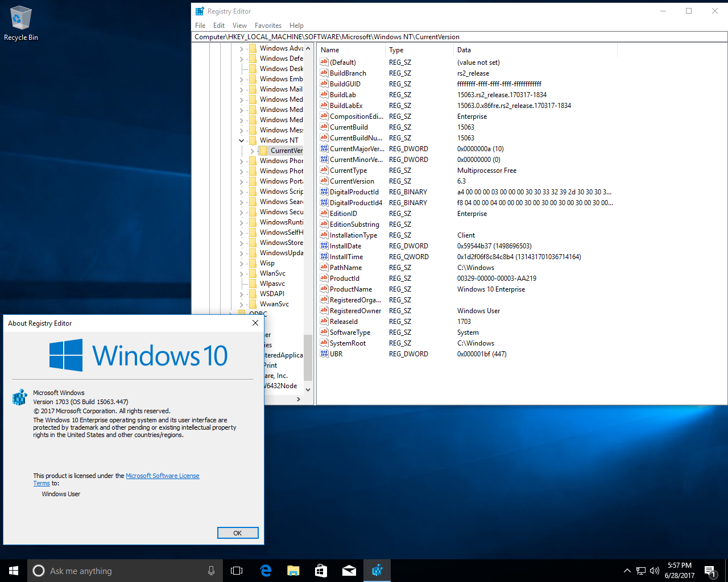
Task: Click the Cortana search box
Action: [125, 571]
